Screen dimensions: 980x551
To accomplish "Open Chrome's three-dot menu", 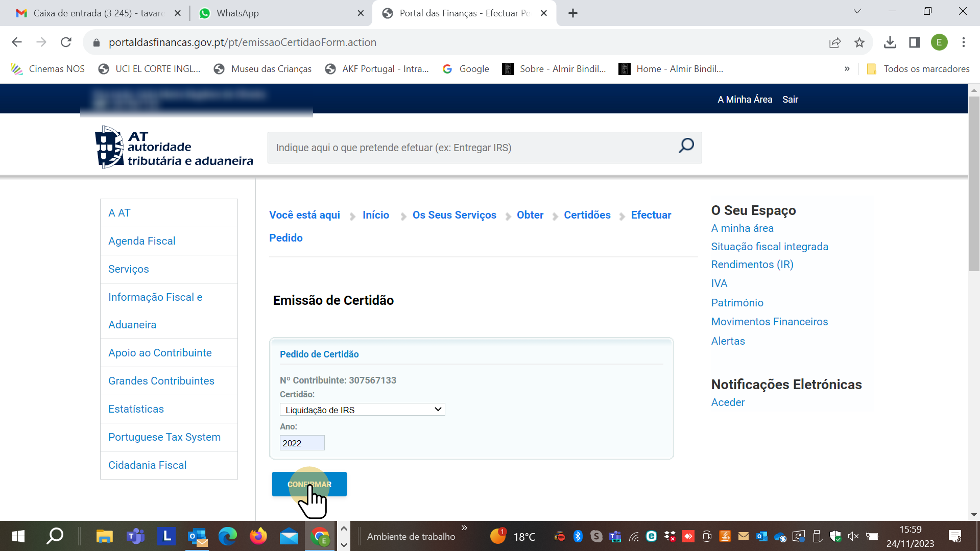I will pos(964,42).
